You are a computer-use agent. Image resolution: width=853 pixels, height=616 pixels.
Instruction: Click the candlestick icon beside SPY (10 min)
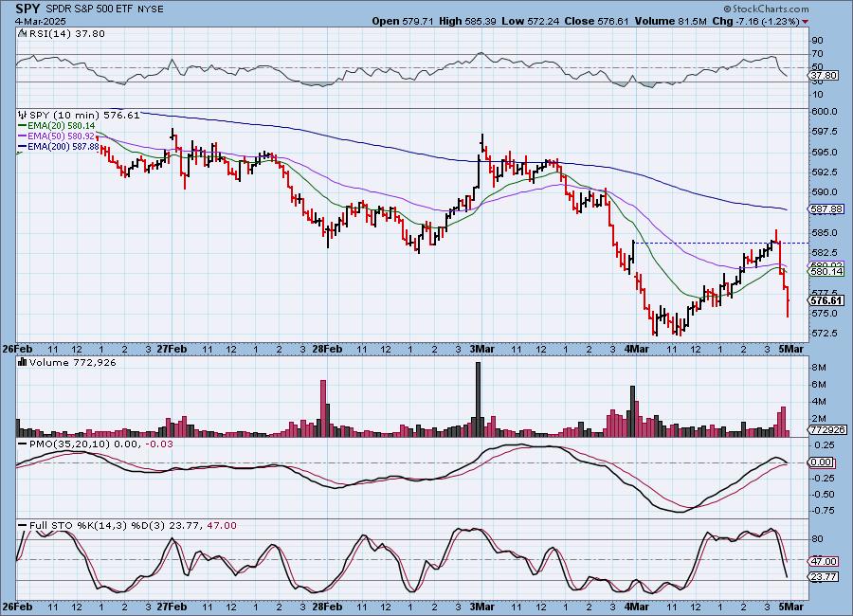(x=23, y=115)
